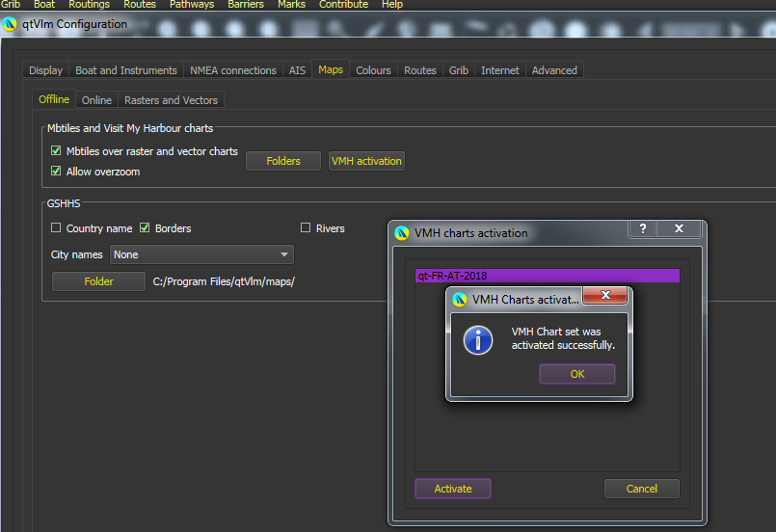Open the NMEA connections tab
Image resolution: width=776 pixels, height=532 pixels.
coord(233,70)
